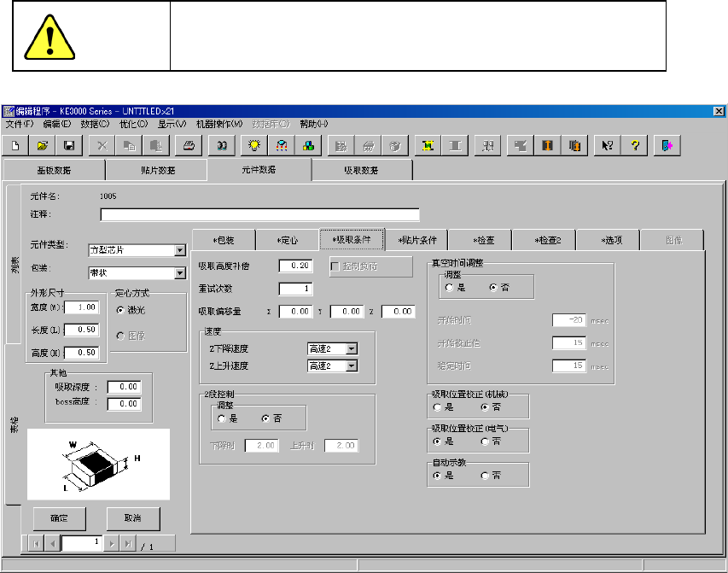Open the 机器操作(M) menu
Screen dimensions: 728x573
click(219, 124)
